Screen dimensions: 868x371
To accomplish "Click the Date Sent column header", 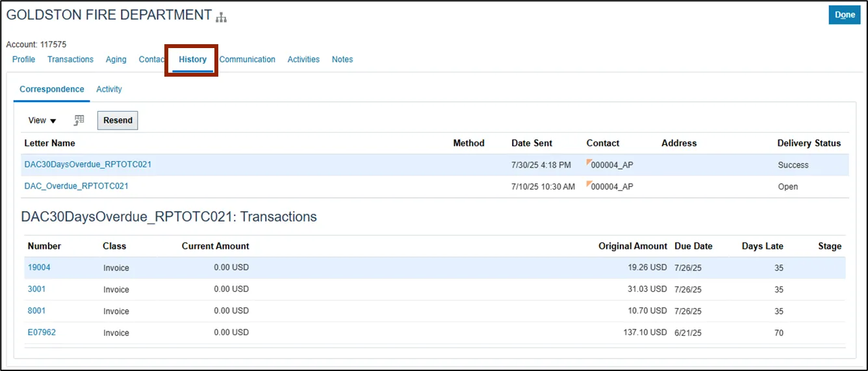I will 531,143.
